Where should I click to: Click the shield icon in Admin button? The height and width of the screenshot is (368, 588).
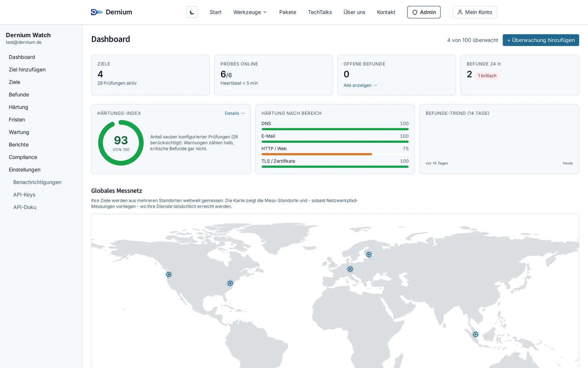pyautogui.click(x=415, y=12)
